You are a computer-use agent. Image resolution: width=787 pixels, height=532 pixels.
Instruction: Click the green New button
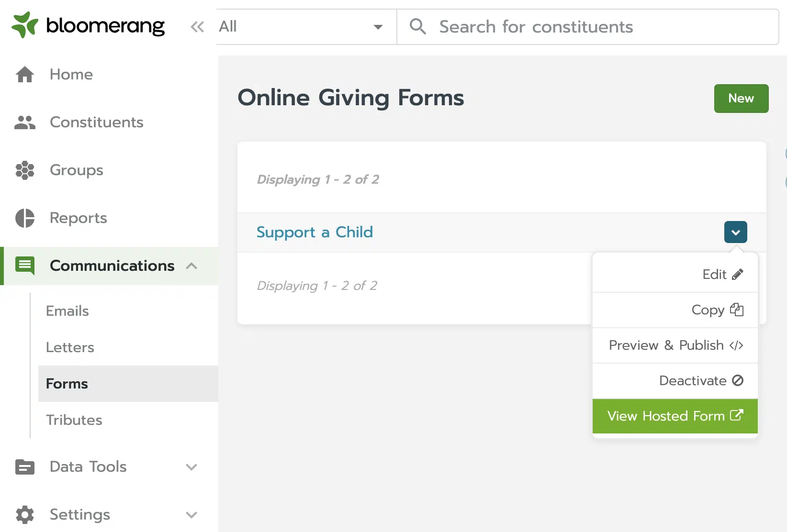click(741, 99)
